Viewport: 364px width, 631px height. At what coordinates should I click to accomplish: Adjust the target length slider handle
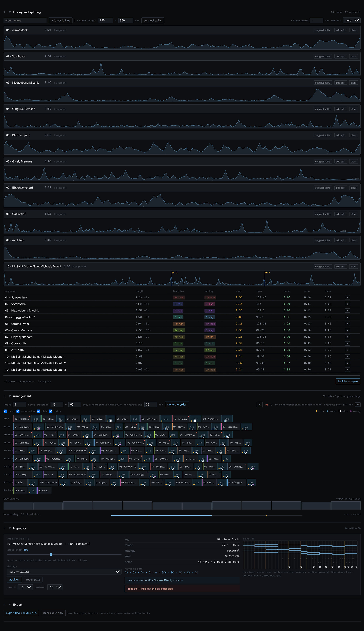point(51,555)
